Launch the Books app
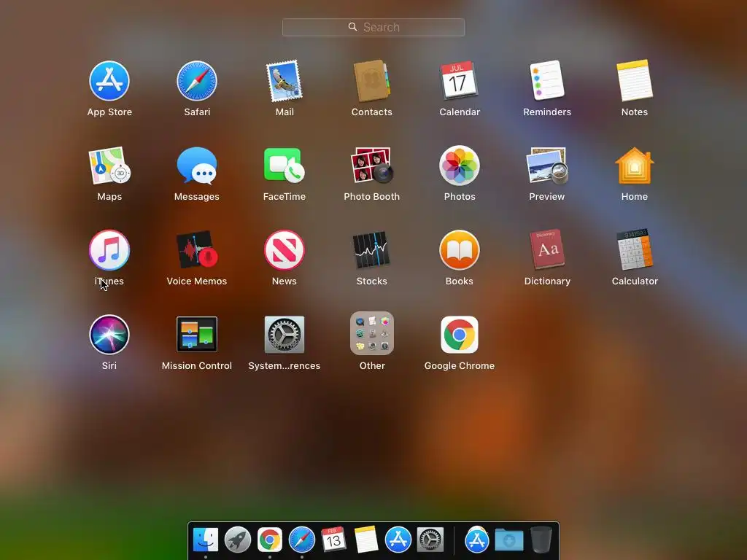The width and height of the screenshot is (747, 560). [x=460, y=250]
